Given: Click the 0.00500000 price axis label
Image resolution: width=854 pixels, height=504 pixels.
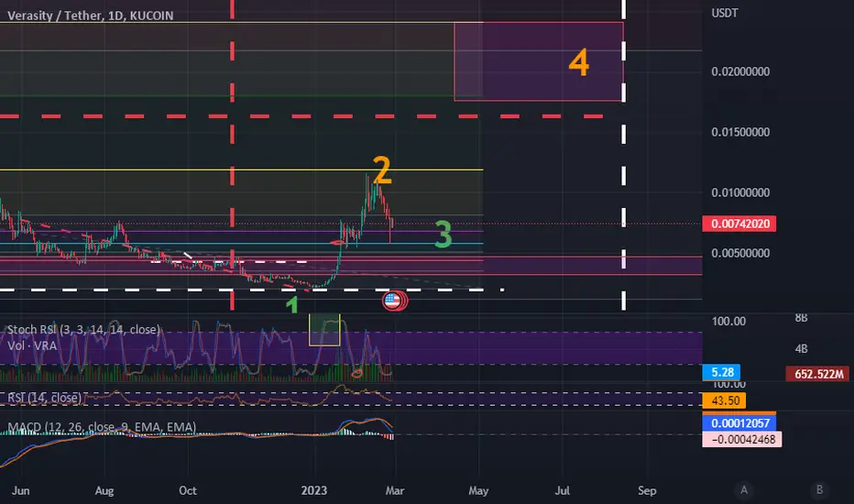Looking at the screenshot, I should 740,253.
